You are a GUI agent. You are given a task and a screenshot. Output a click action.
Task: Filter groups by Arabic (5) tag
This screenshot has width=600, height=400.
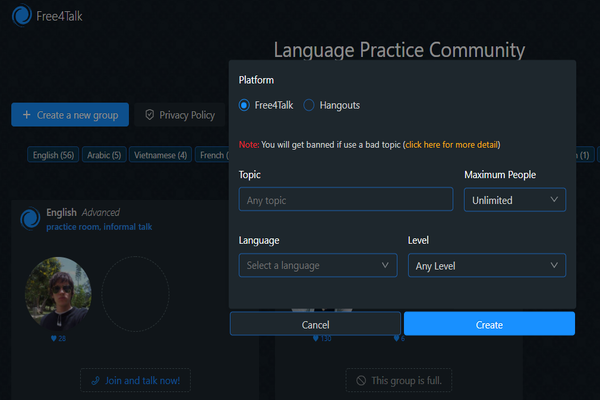(x=104, y=155)
